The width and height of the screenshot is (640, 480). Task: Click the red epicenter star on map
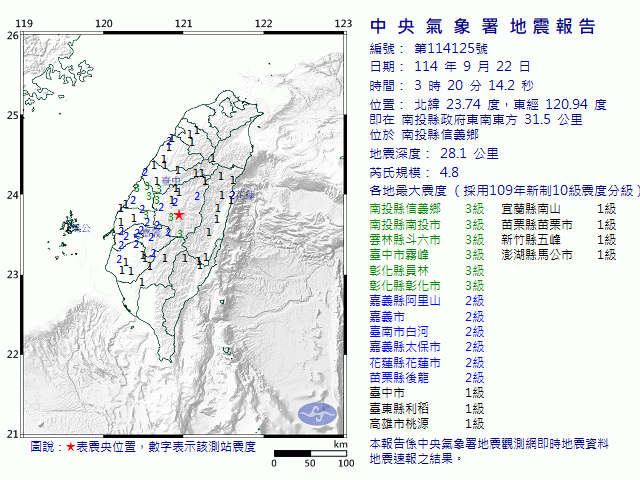click(x=179, y=215)
